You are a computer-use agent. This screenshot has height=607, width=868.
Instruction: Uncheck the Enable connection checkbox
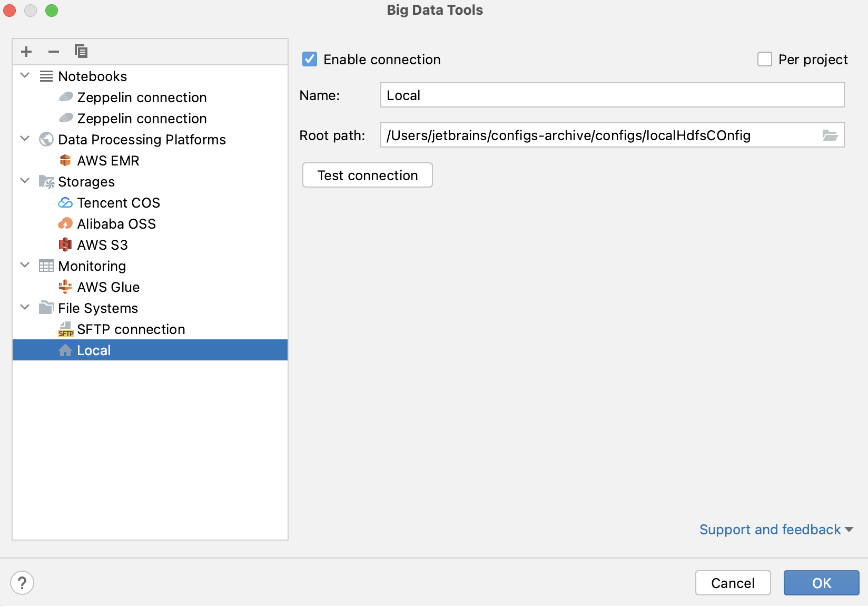[x=310, y=59]
